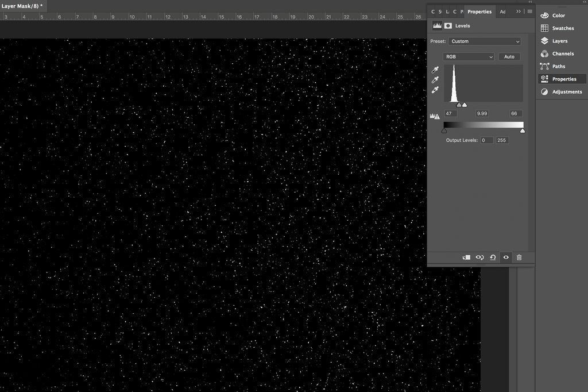Screen dimensions: 588x392
Task: Clip the adjustment to the layer below
Action: 466,258
